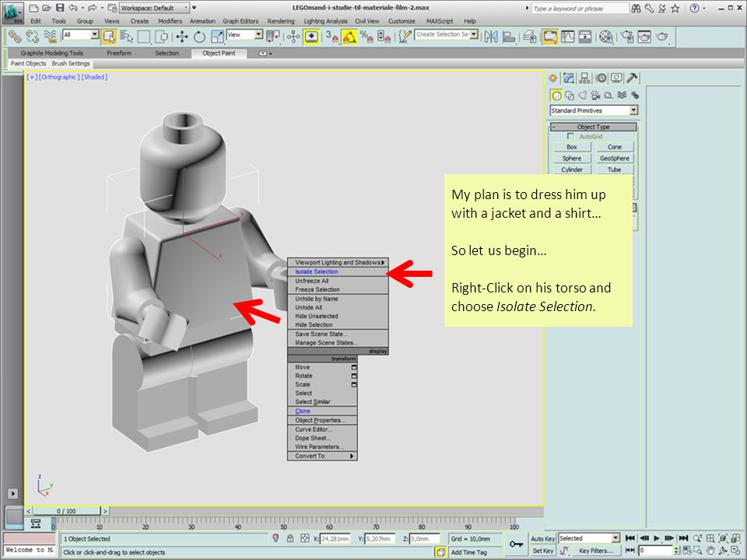The height and width of the screenshot is (560, 747).
Task: Click the Align tool icon
Action: coord(509,37)
